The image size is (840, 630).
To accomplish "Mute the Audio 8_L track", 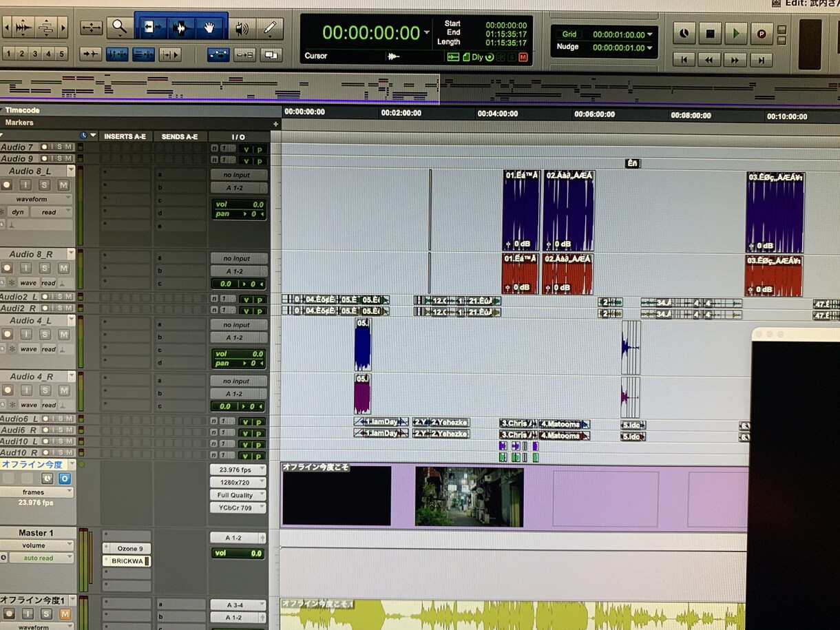I will [63, 185].
